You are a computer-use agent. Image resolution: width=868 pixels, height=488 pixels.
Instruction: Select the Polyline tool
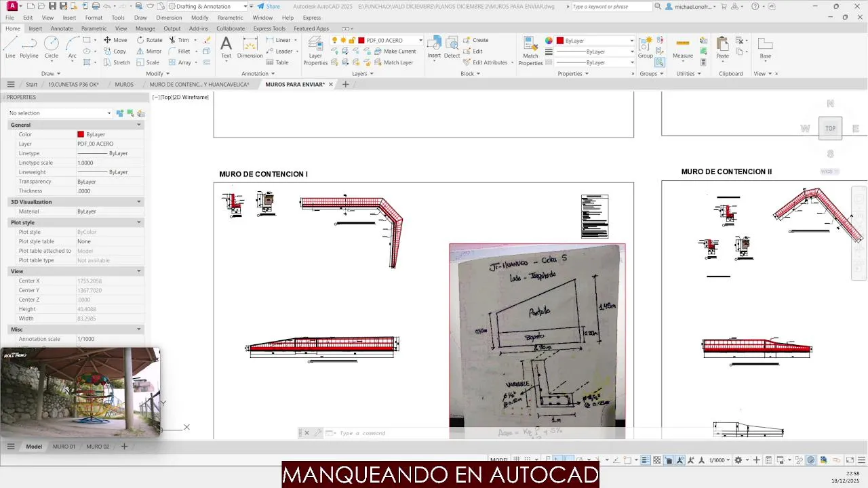29,47
